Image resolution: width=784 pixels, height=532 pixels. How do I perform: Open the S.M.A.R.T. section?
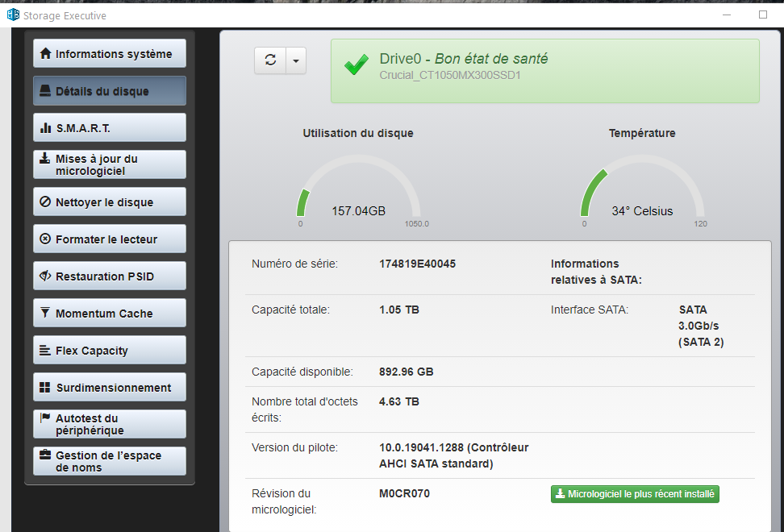point(110,127)
